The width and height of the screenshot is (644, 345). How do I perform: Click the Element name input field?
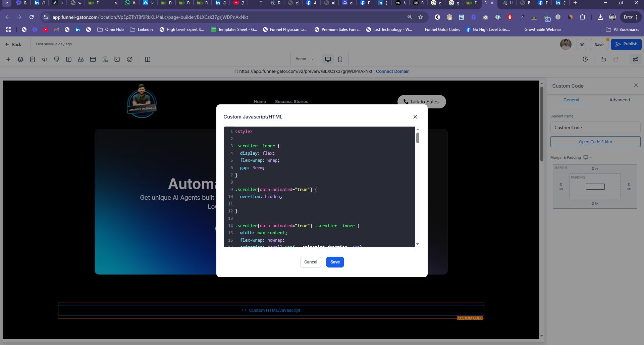tap(595, 128)
